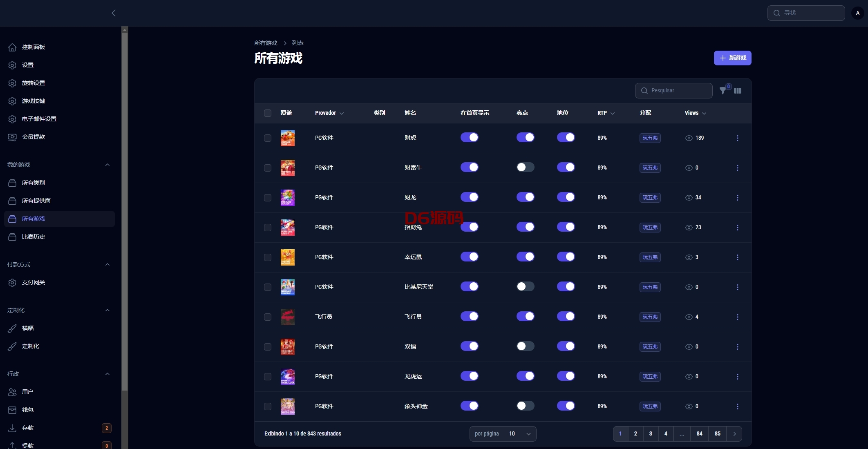868x449 pixels.
Task: Click the 支付网关 gear icon
Action: [12, 283]
